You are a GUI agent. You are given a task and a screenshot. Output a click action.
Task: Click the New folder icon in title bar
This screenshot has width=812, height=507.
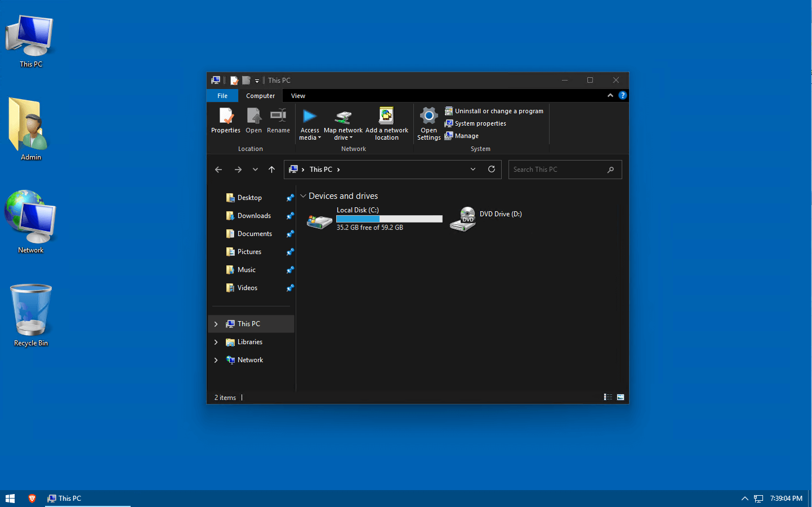click(246, 80)
